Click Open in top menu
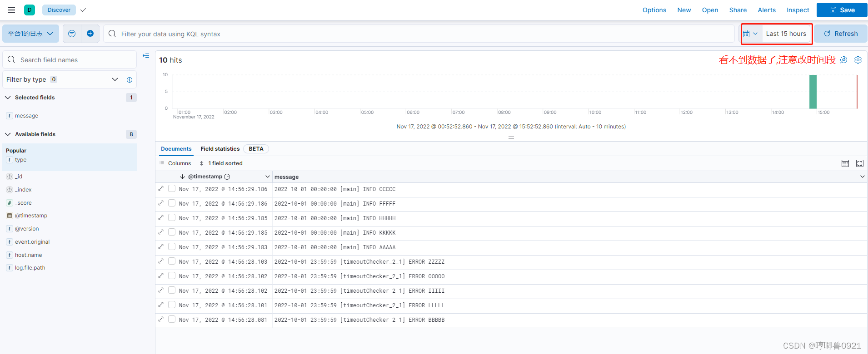This screenshot has height=354, width=868. tap(710, 10)
